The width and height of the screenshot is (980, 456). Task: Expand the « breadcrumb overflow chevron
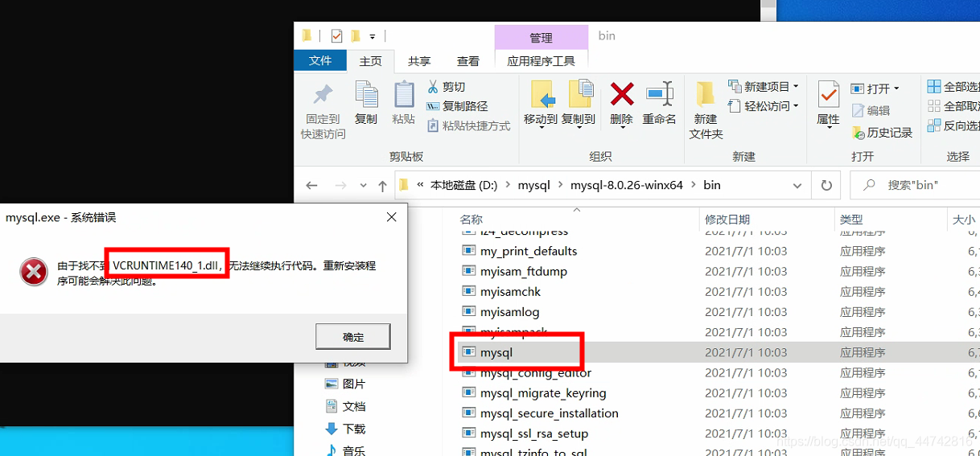coord(420,185)
